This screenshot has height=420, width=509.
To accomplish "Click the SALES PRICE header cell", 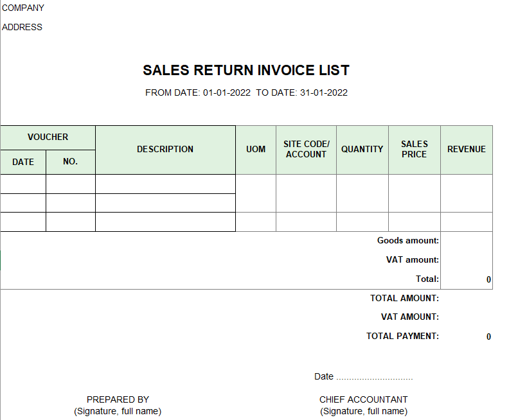I will tap(415, 150).
